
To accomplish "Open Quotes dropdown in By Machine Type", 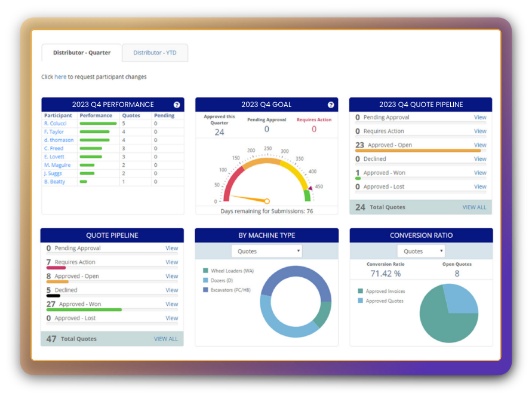I will [266, 252].
